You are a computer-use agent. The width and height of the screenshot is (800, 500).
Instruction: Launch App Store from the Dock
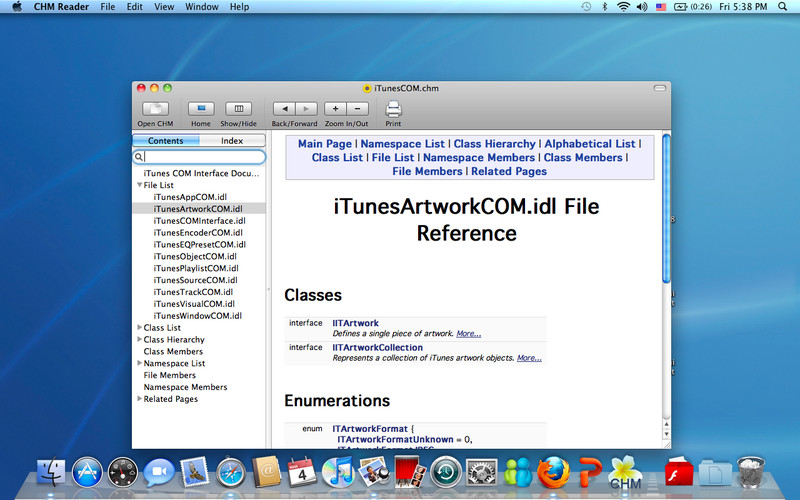click(87, 472)
